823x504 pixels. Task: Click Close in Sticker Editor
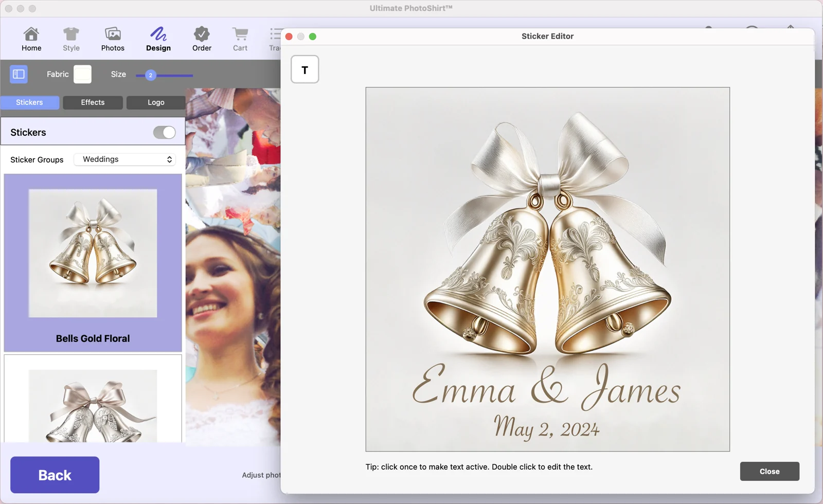(x=770, y=471)
